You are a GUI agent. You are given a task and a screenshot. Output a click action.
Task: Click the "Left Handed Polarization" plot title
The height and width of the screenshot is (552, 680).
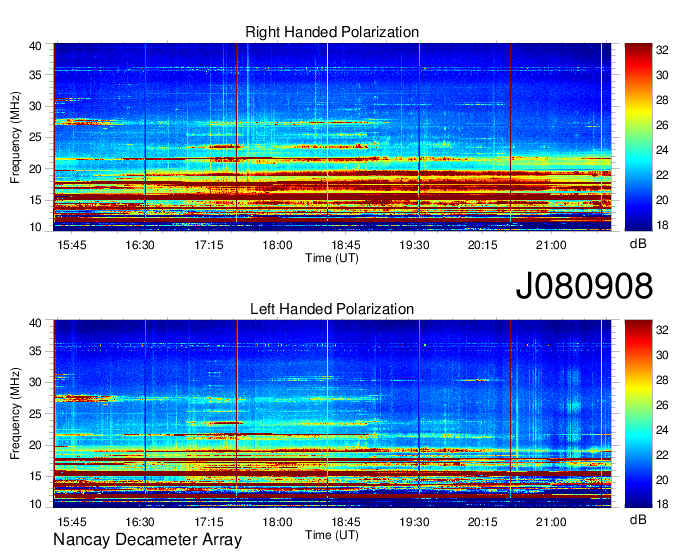point(332,309)
